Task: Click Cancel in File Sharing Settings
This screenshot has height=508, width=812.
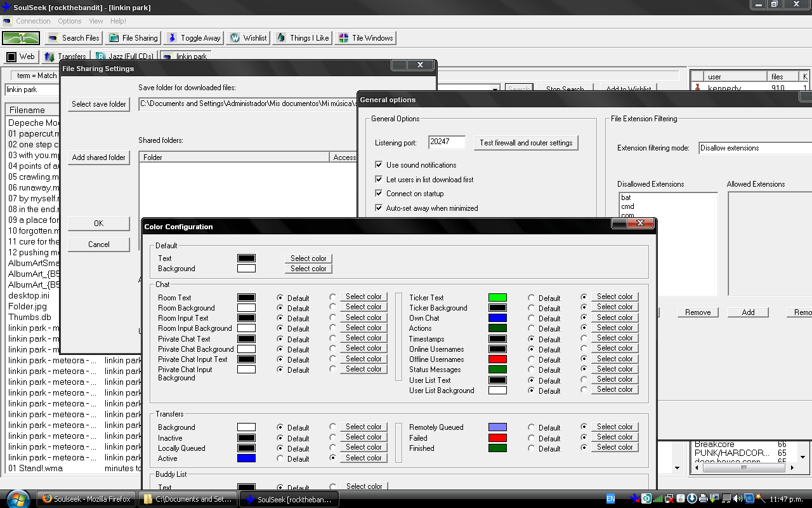Action: (x=99, y=244)
